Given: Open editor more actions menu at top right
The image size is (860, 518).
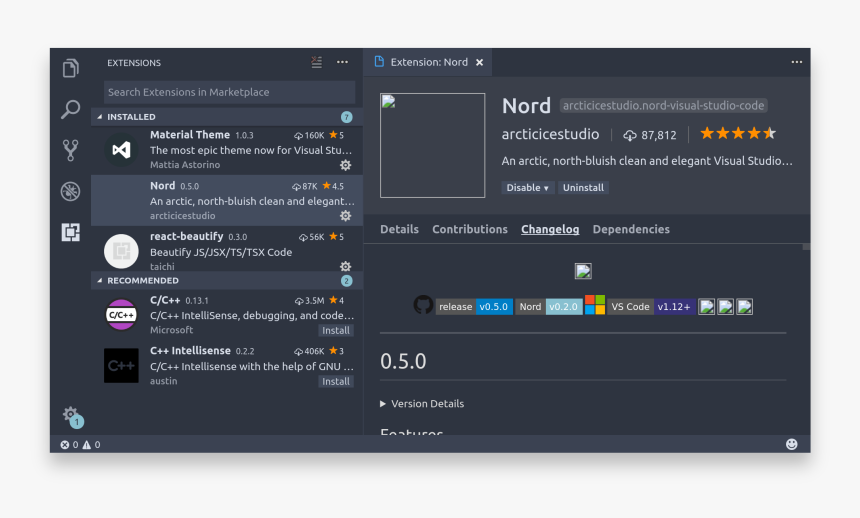Looking at the screenshot, I should 796,62.
